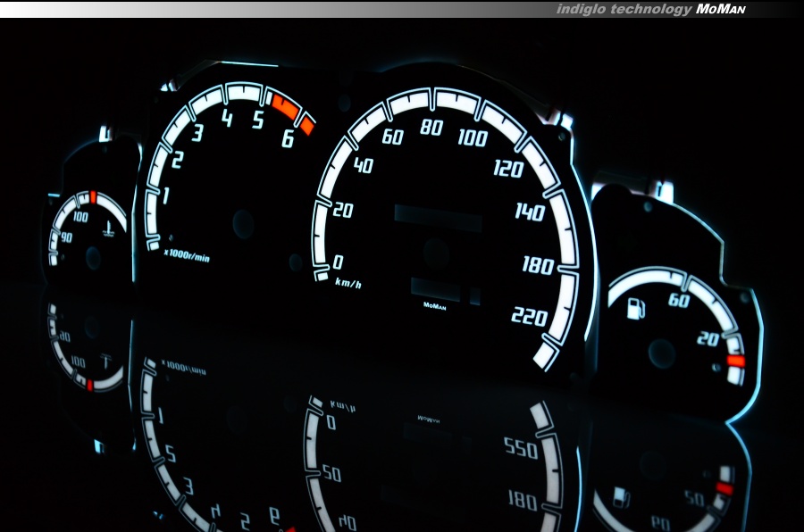Click the x1000r/min label on the tachometer
Screen dimensions: 804x532
click(x=187, y=255)
